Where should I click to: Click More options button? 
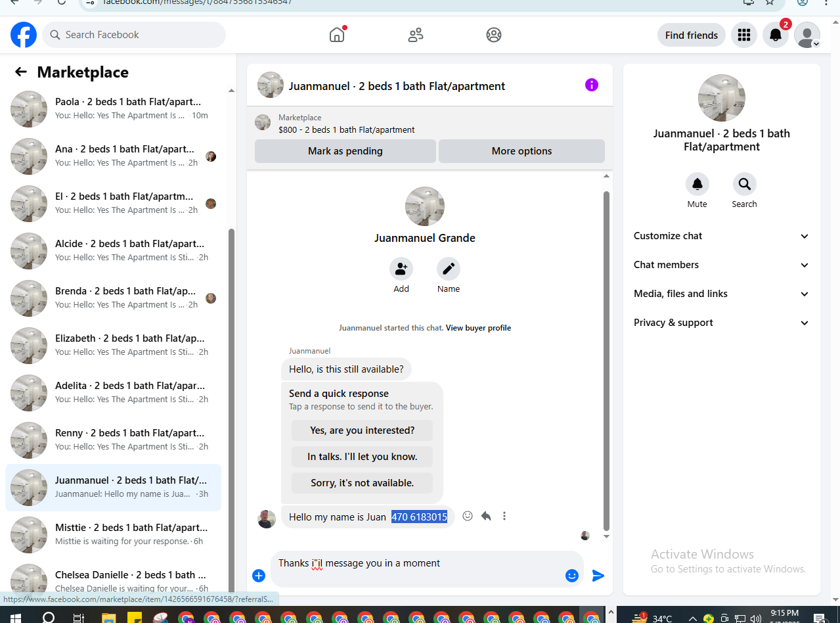[x=521, y=151]
